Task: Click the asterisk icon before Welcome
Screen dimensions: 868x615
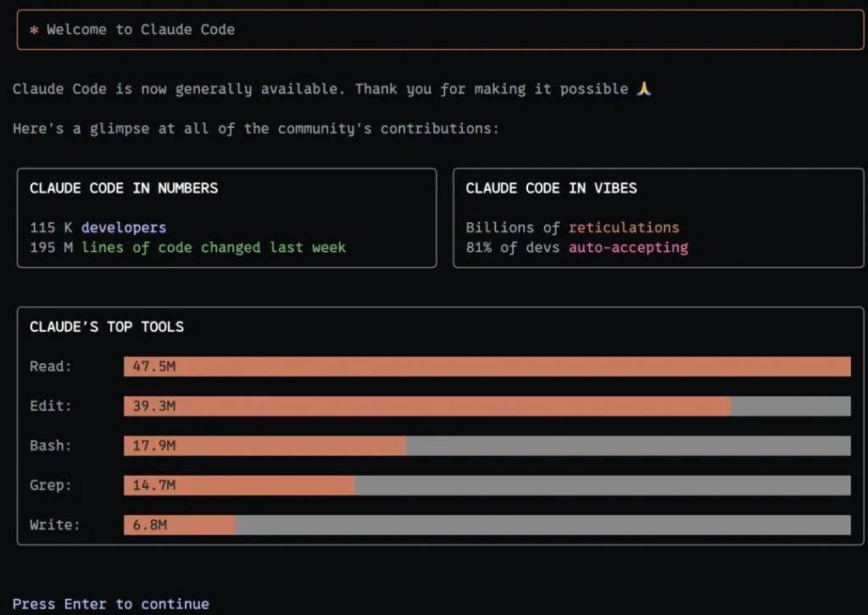Action: point(34,30)
